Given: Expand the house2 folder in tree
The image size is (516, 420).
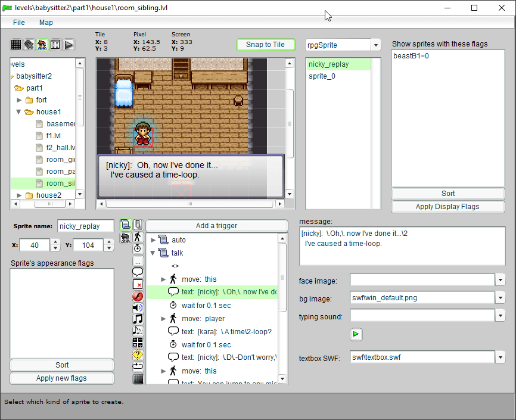Looking at the screenshot, I should point(20,195).
